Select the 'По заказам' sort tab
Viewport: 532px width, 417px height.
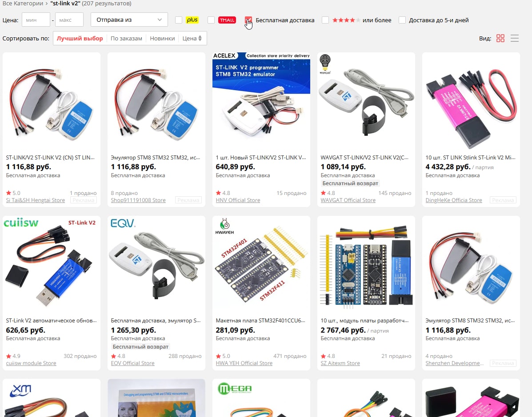[126, 38]
